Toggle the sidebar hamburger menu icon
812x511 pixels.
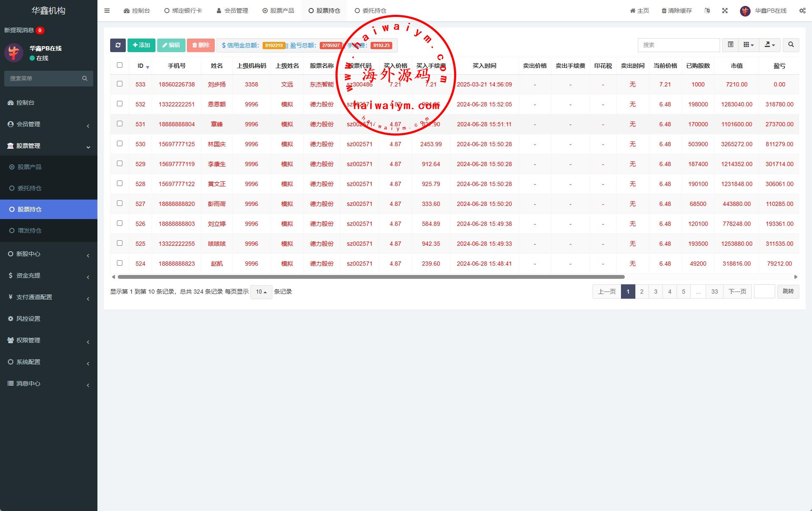pos(107,11)
